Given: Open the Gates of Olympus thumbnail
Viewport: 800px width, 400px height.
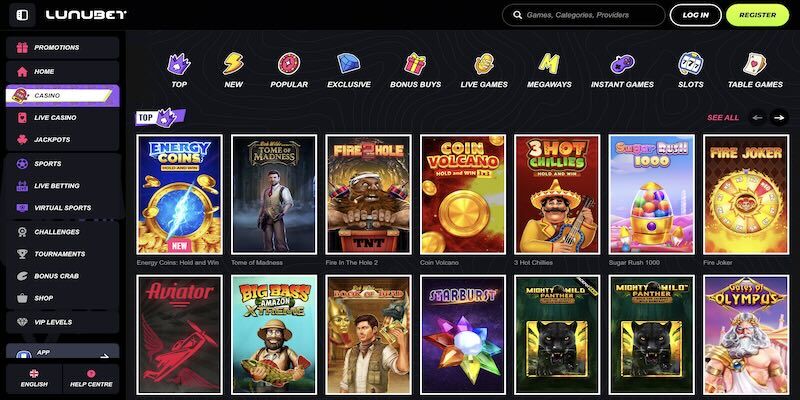Looking at the screenshot, I should coord(746,335).
